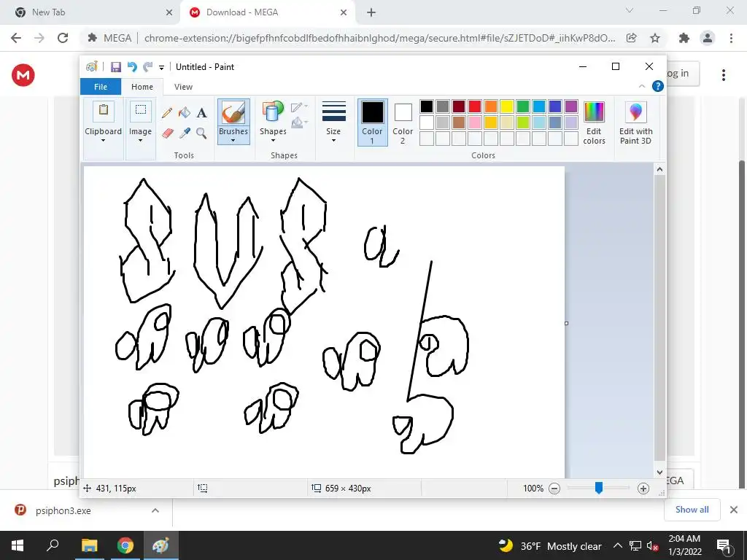Click the Save icon in Paint title bar
Viewport: 747px width, 560px height.
(x=116, y=67)
